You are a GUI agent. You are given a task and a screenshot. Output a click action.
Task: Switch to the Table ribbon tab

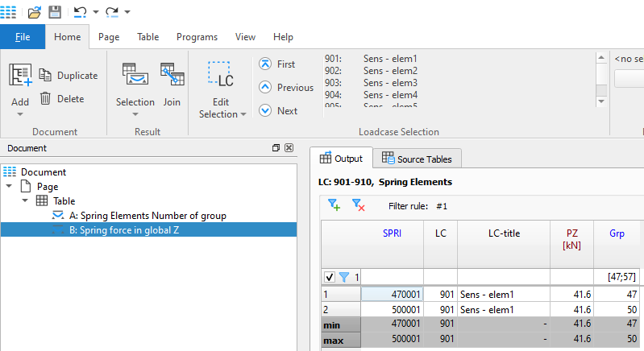(x=147, y=37)
